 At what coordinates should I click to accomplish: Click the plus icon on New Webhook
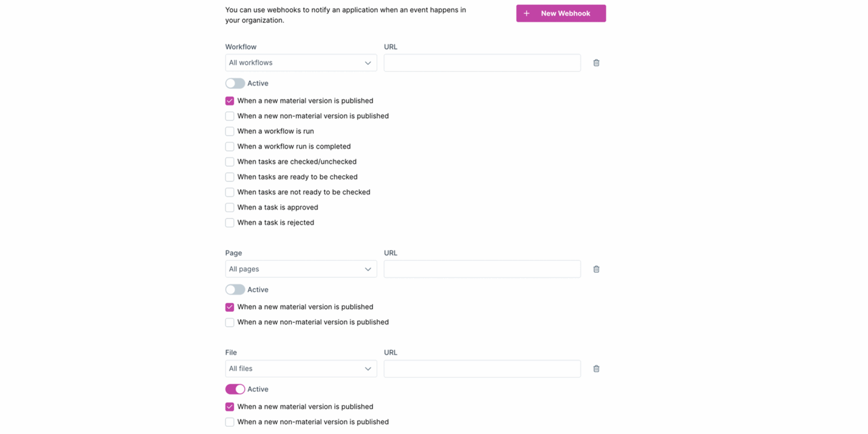click(526, 14)
